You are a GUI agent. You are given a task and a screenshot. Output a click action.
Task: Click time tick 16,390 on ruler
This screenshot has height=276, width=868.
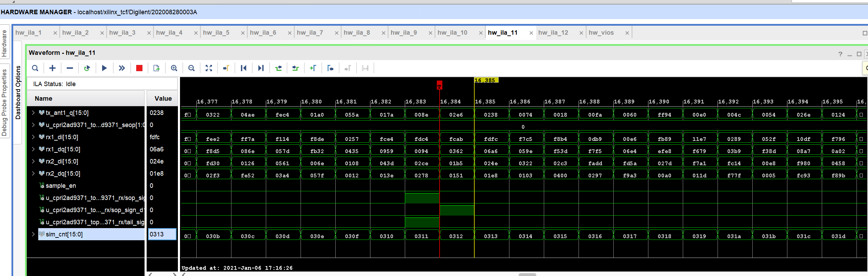click(x=659, y=102)
